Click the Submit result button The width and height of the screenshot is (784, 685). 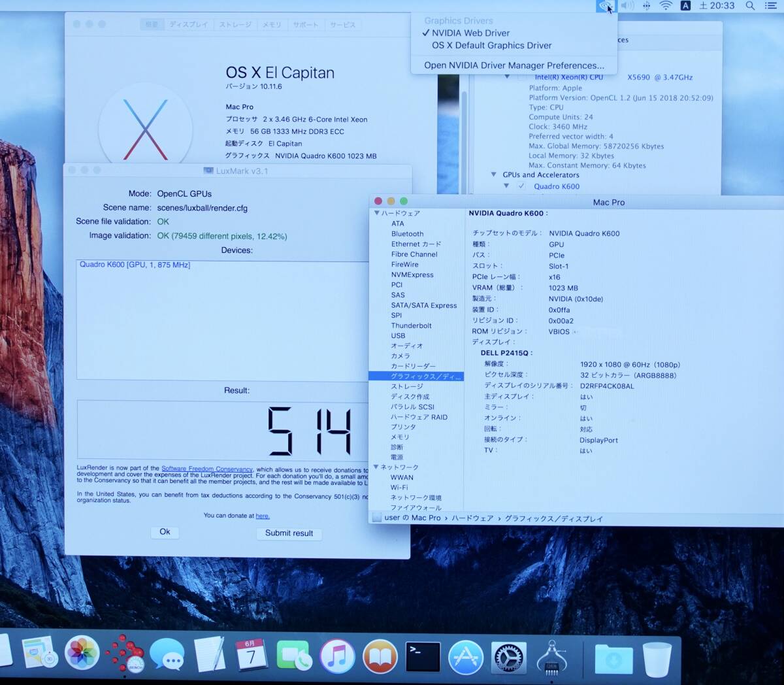click(289, 533)
